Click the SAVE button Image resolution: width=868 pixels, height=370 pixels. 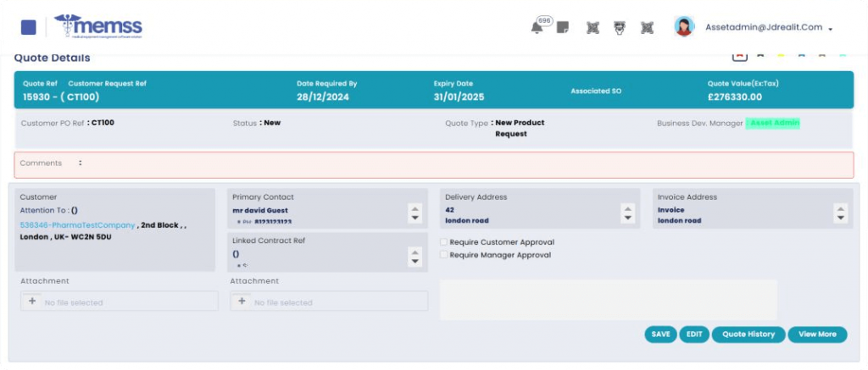[x=660, y=334]
